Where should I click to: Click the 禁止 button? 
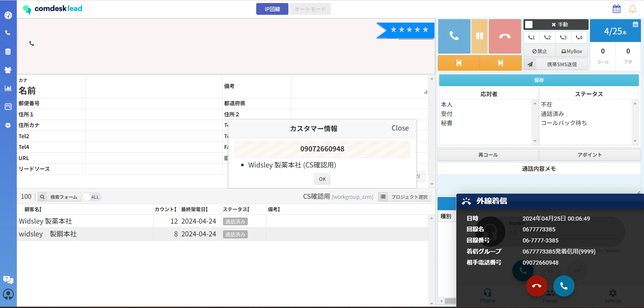point(540,51)
